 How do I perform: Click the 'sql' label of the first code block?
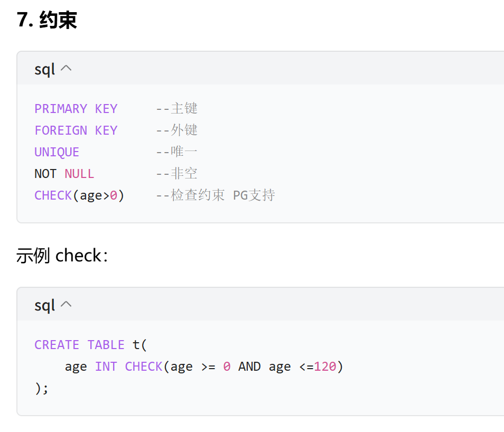[45, 69]
